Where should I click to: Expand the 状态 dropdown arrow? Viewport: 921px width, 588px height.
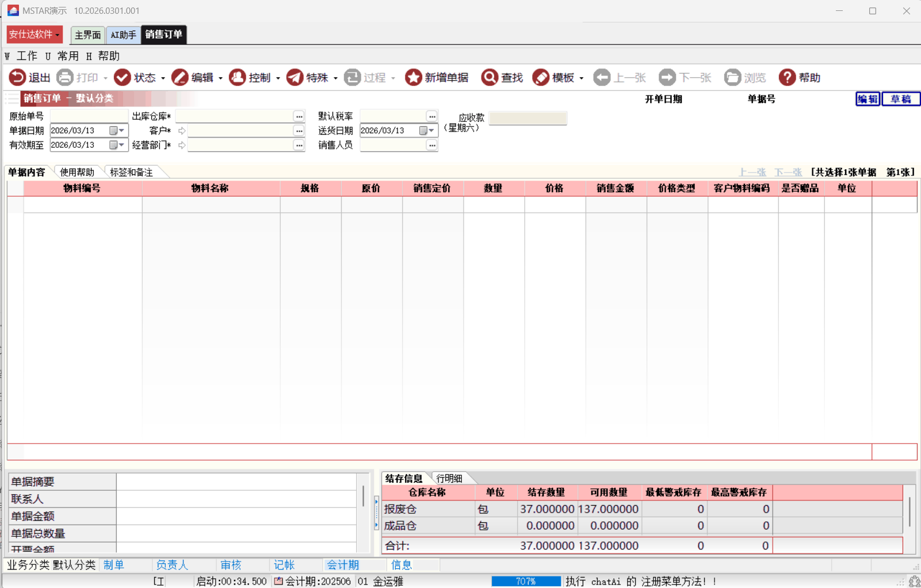[x=163, y=78]
